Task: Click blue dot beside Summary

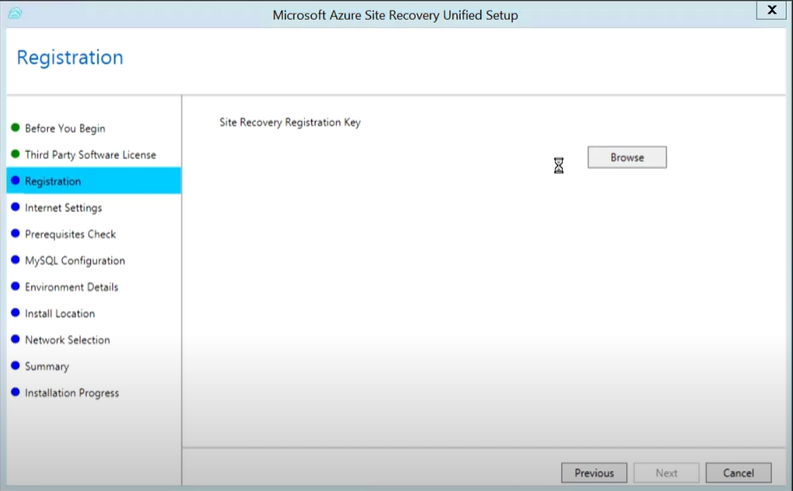Action: (x=15, y=365)
